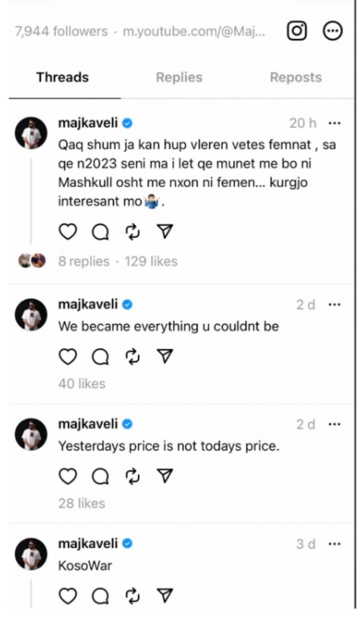Viewport: 364px width, 644px height.
Task: Open the m.youtube.com profile link
Action: click(194, 32)
